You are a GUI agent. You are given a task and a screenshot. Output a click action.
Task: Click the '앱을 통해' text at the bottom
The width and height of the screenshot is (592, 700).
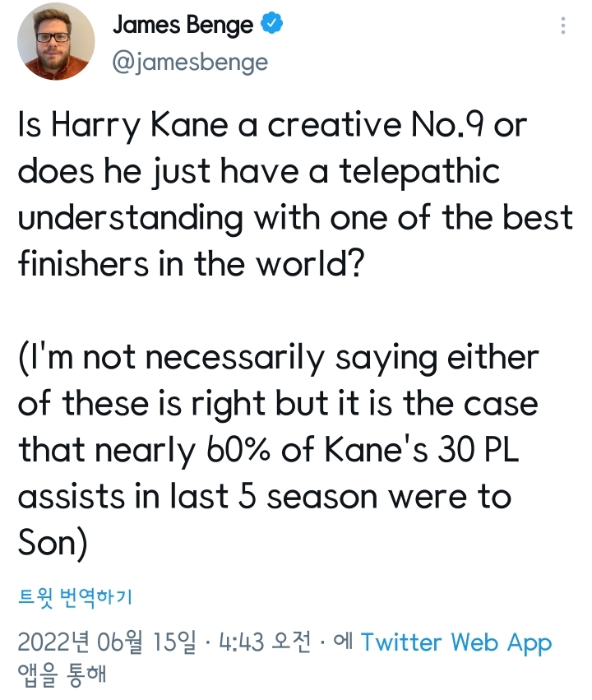(62, 674)
